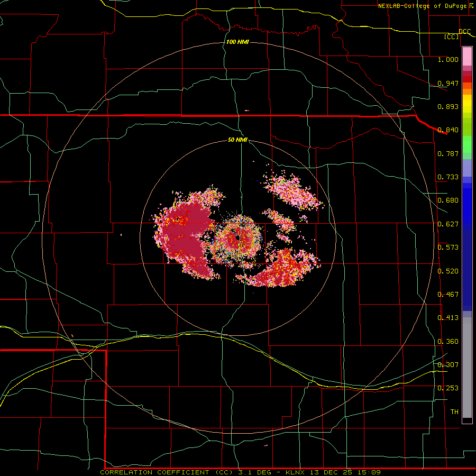476x476 pixels.
Task: Click the 50 NMI range ring label
Action: click(237, 140)
